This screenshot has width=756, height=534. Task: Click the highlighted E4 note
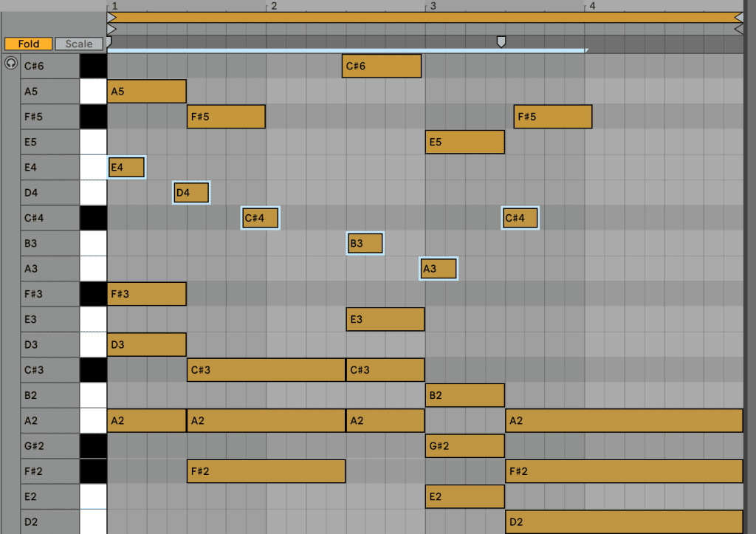[x=126, y=168]
